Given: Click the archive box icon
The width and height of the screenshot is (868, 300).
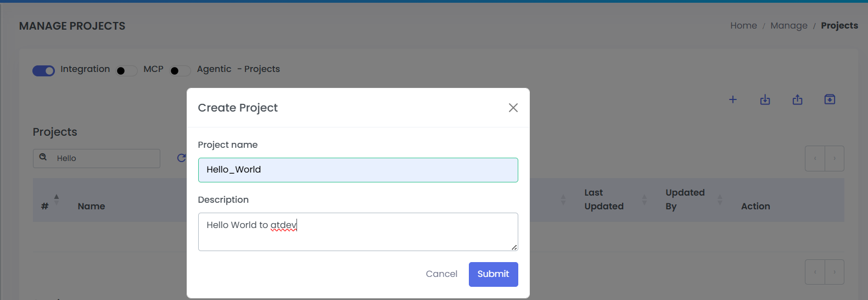Looking at the screenshot, I should coord(830,99).
